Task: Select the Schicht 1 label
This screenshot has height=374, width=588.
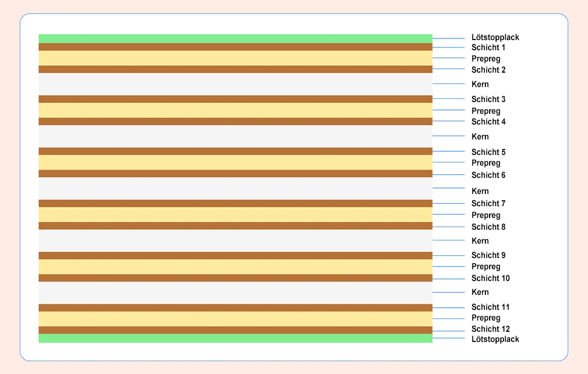Action: coord(488,48)
